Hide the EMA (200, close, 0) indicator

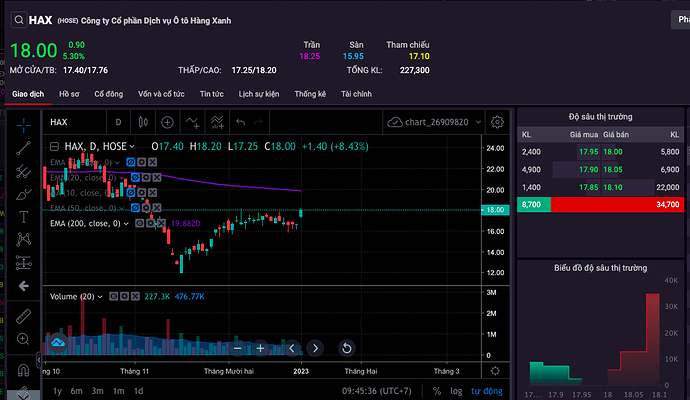pos(139,224)
